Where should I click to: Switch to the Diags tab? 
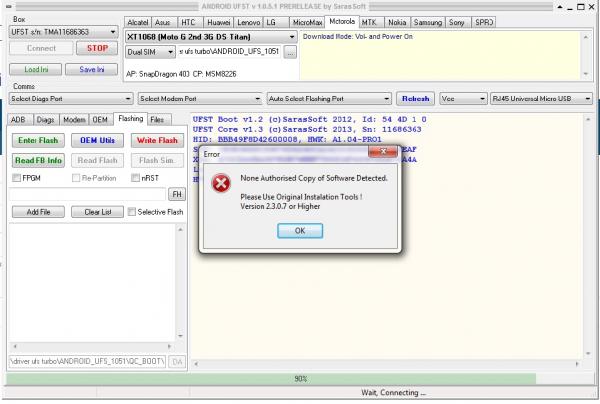(x=46, y=120)
